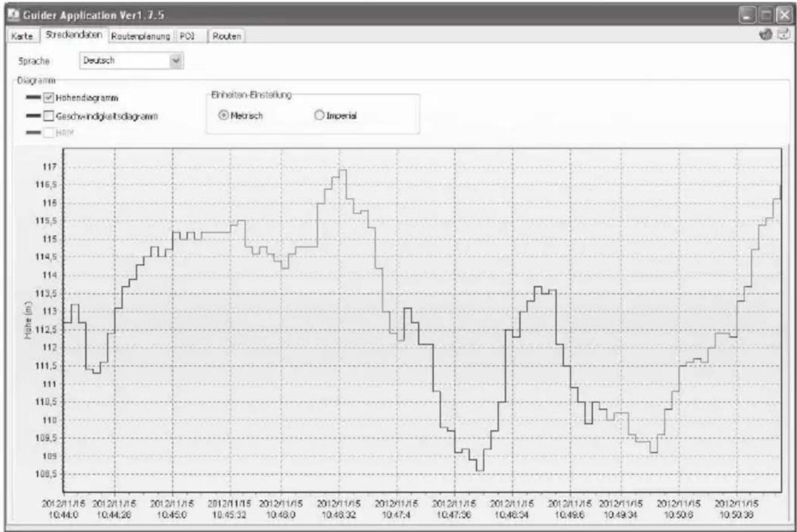Click the 108,5 value on the height axis
This screenshot has height=532, width=797.
click(46, 474)
